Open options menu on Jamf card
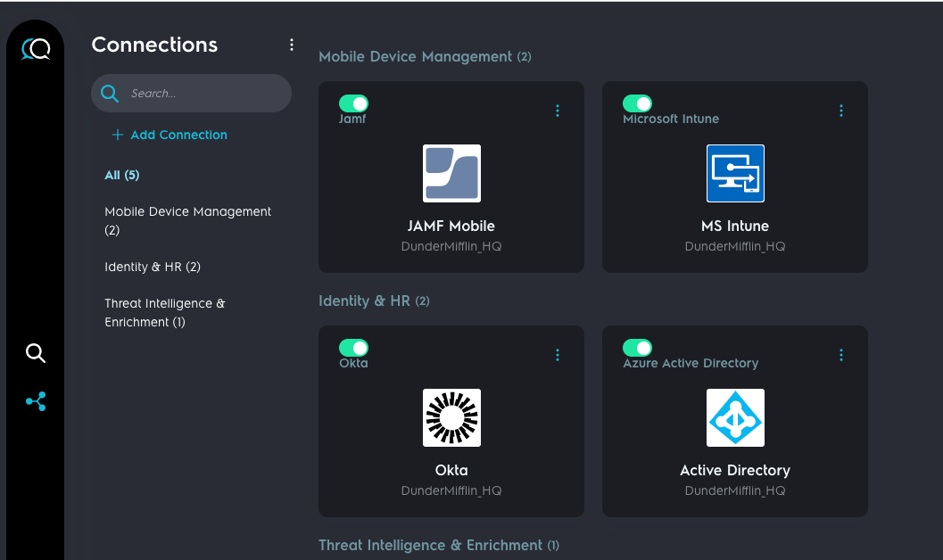This screenshot has height=560, width=943. (558, 111)
